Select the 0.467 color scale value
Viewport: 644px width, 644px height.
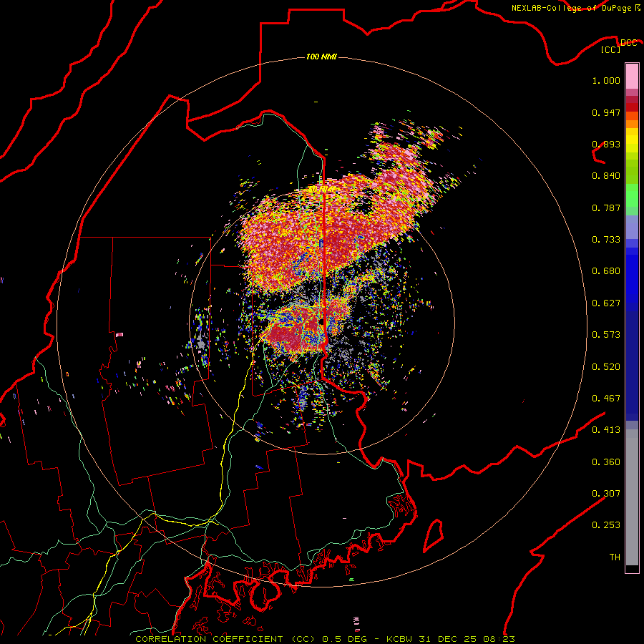tap(606, 399)
